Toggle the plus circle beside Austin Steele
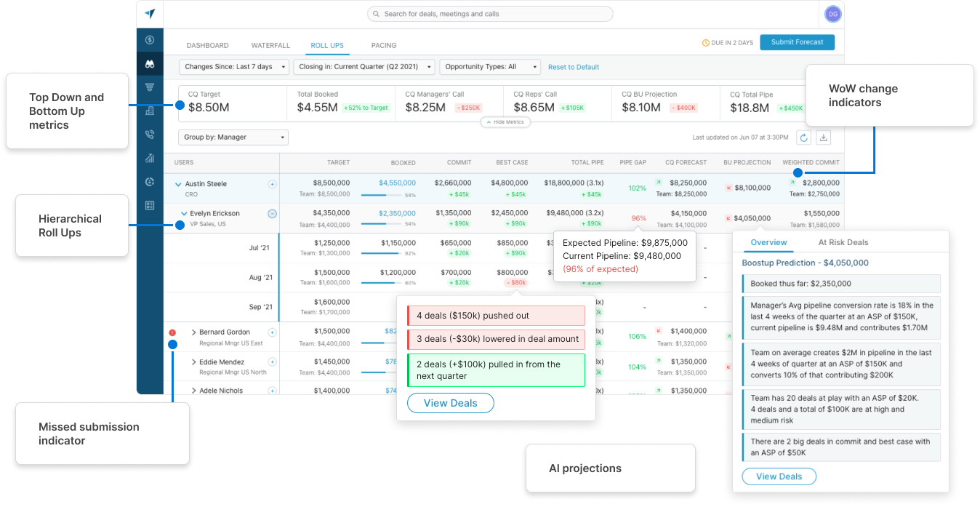This screenshot has height=507, width=980. [272, 184]
